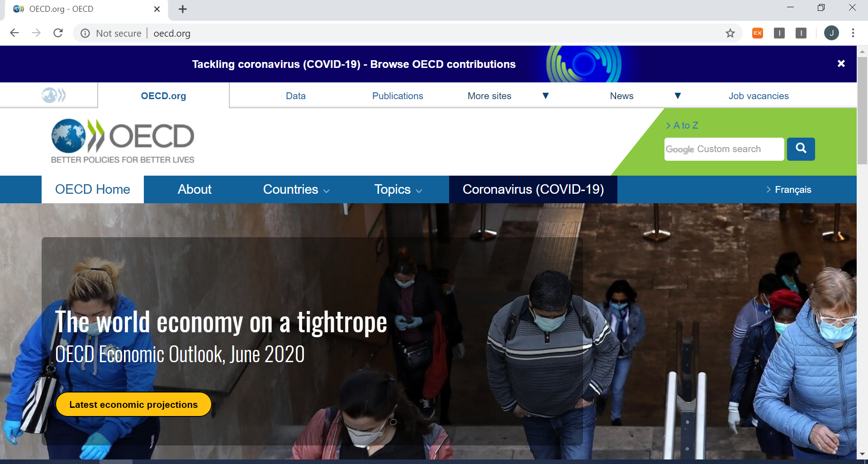Close the OECD.org browser tab

pos(157,9)
